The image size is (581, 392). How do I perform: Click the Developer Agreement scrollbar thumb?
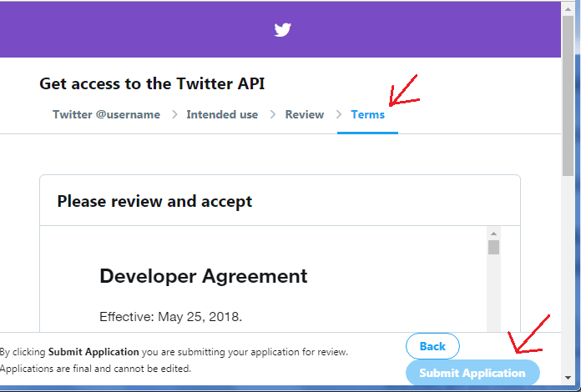(x=493, y=247)
